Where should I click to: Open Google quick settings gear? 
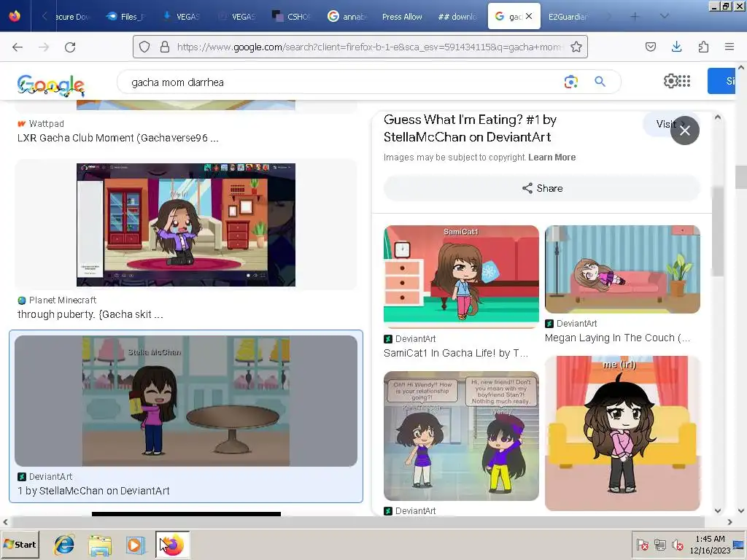pos(670,81)
